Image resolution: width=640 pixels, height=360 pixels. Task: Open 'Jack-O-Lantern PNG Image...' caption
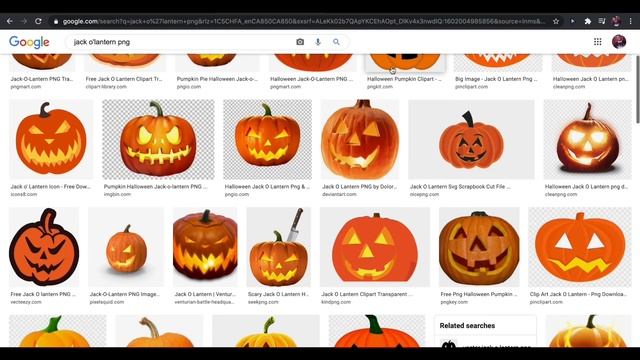point(124,294)
